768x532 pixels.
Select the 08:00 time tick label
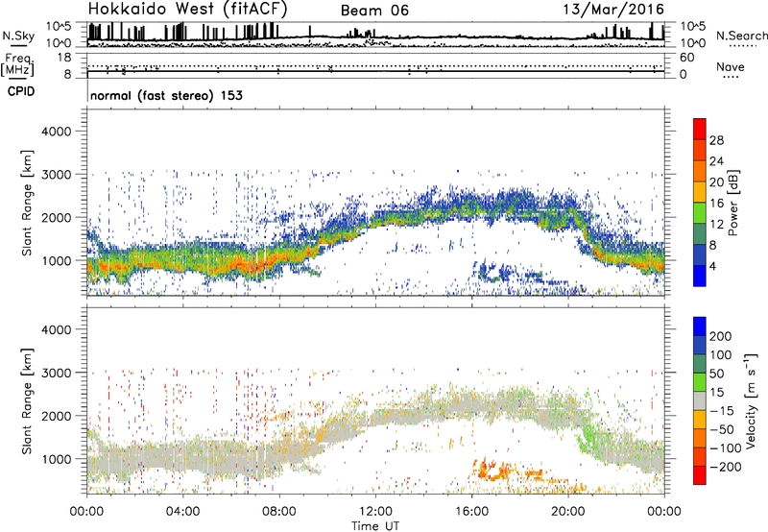pyautogui.click(x=278, y=512)
